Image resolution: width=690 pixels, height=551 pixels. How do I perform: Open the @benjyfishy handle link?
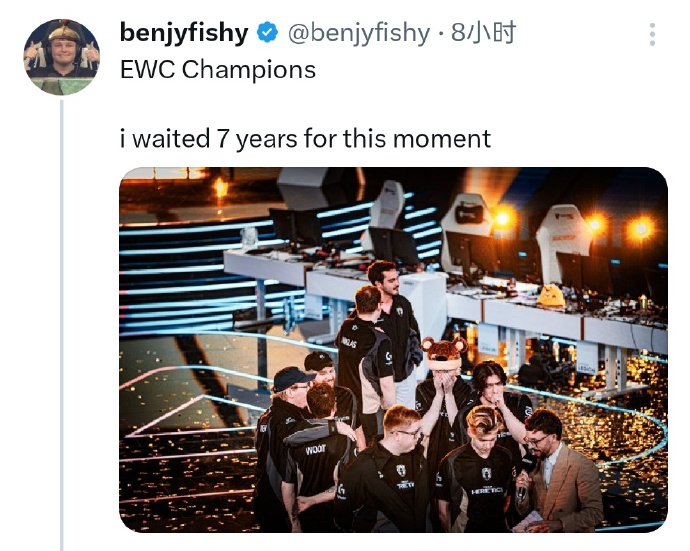point(359,34)
